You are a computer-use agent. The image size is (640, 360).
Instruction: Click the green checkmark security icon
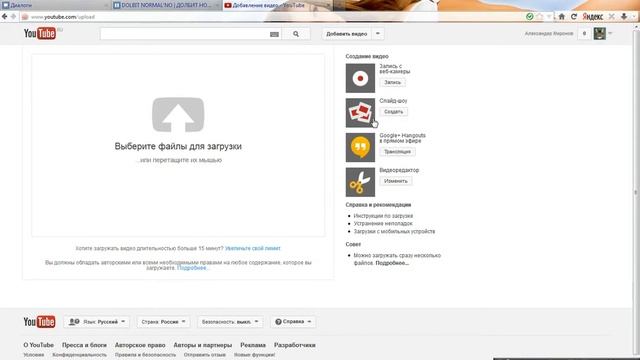pos(529,16)
